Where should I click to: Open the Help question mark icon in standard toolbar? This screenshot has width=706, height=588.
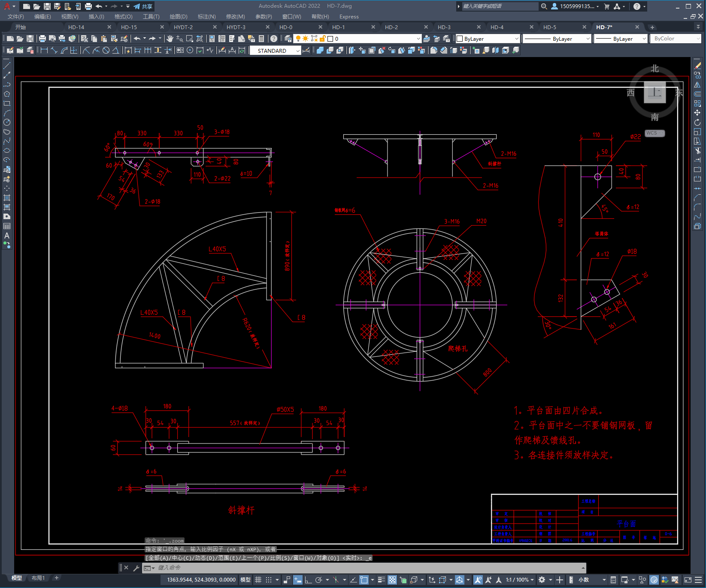[274, 39]
